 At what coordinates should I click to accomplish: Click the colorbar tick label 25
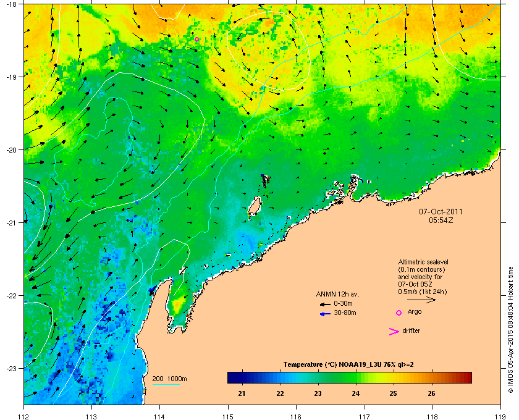(x=393, y=393)
